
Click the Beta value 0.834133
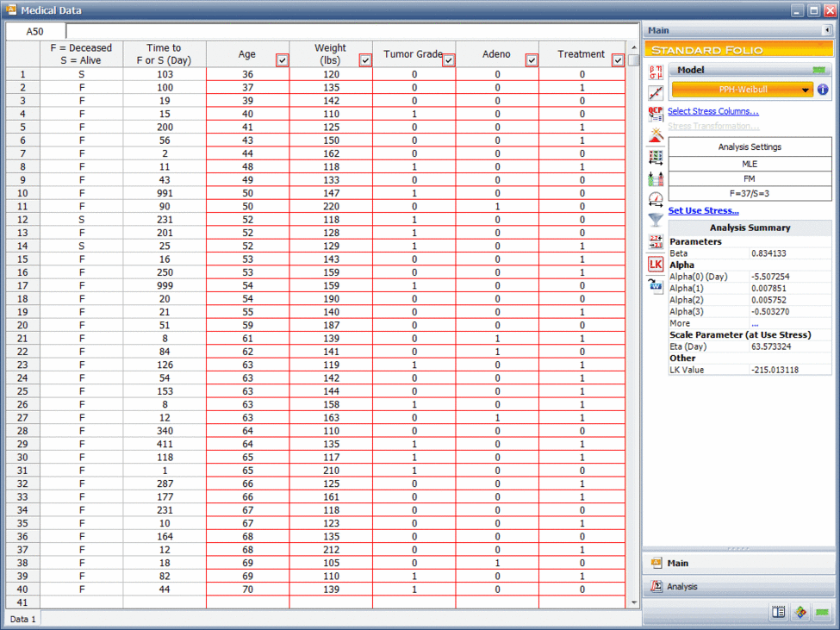point(768,253)
